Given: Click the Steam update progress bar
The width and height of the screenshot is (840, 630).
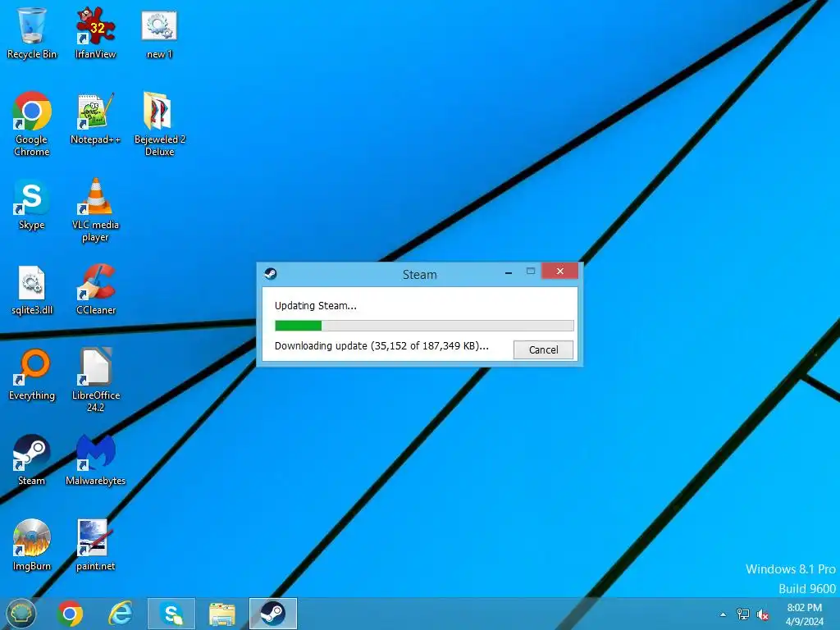Looking at the screenshot, I should [x=424, y=326].
